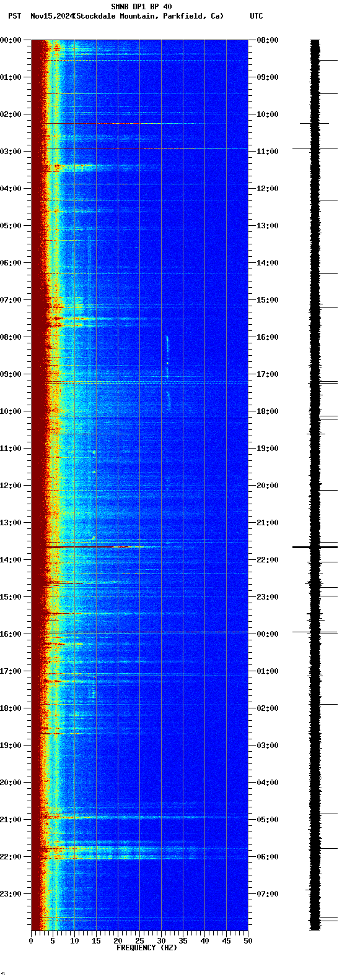Select 14:00 on the UTC time axis
This screenshot has height=980, width=342.
[x=267, y=263]
